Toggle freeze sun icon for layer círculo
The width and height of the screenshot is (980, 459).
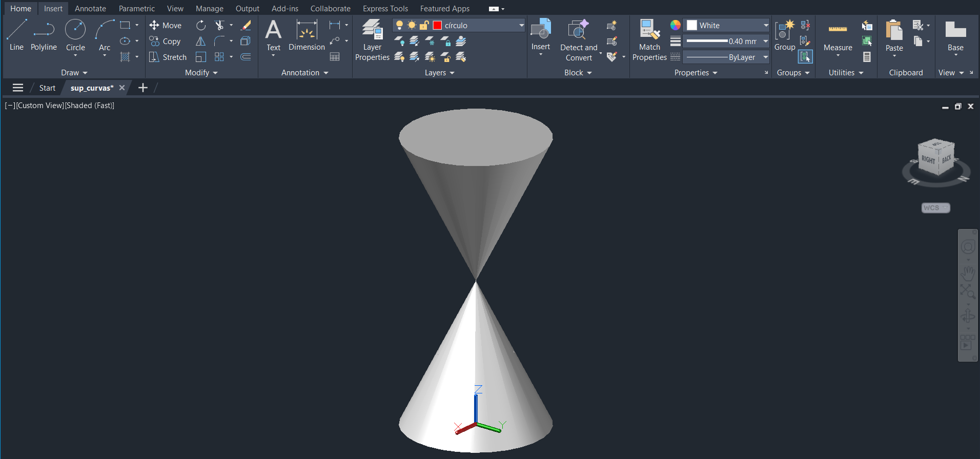pyautogui.click(x=412, y=25)
